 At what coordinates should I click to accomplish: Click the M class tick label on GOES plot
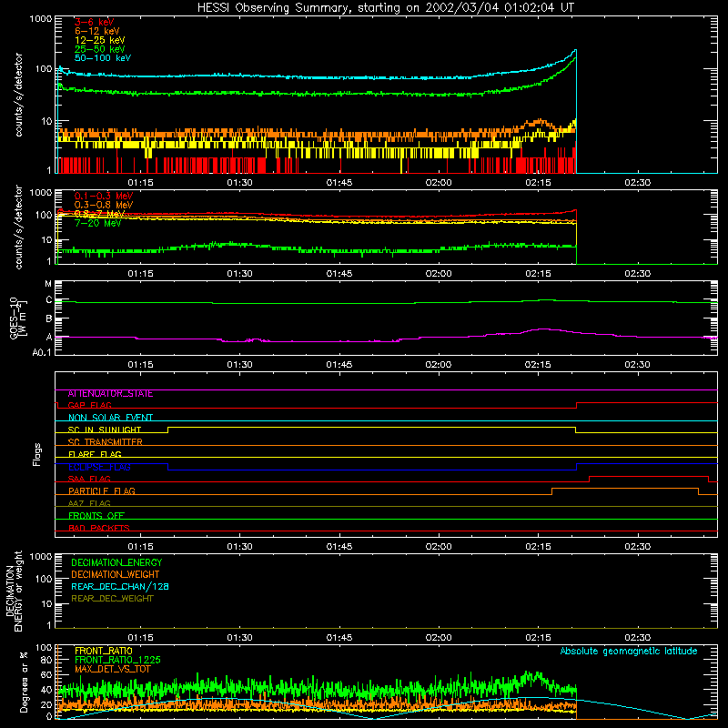(x=48, y=284)
